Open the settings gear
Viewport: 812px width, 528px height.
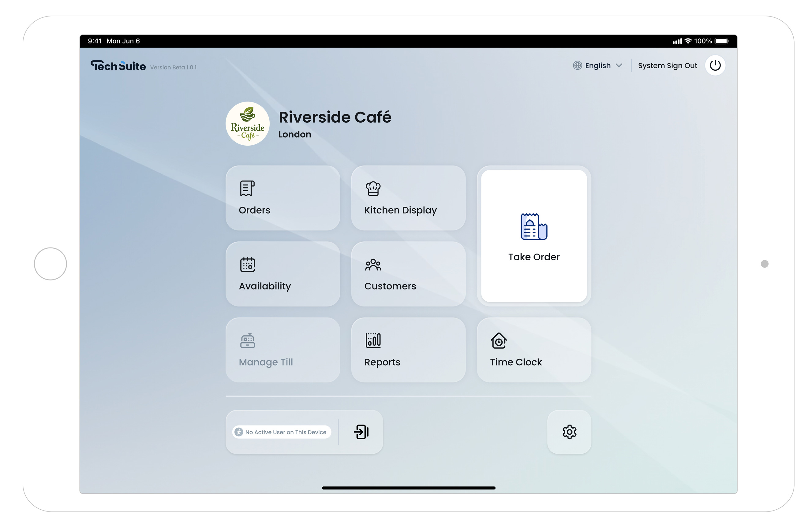[x=569, y=432]
